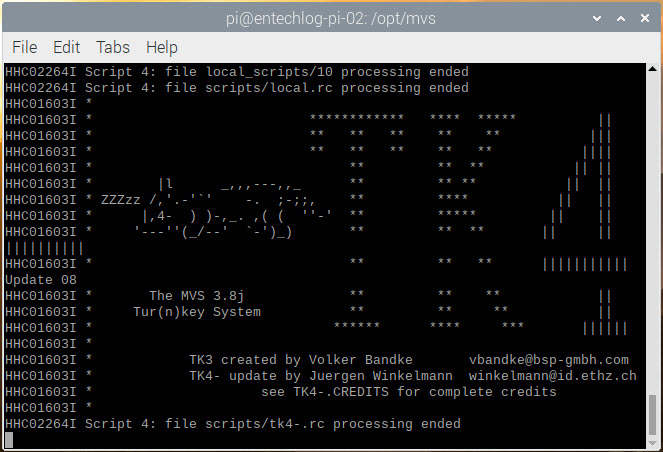Close the terminal window
The width and height of the screenshot is (663, 452).
(644, 18)
